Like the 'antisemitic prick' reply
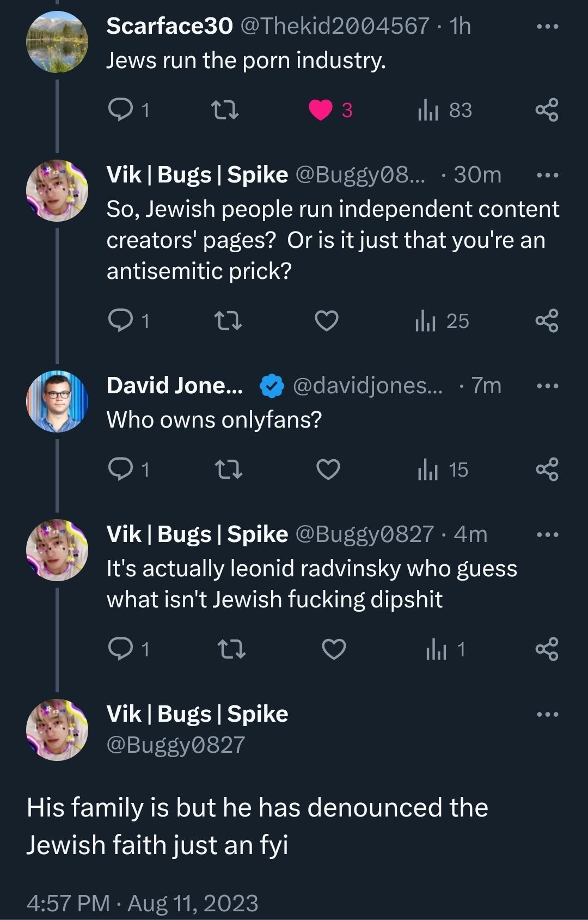588x920 pixels. pos(327,321)
